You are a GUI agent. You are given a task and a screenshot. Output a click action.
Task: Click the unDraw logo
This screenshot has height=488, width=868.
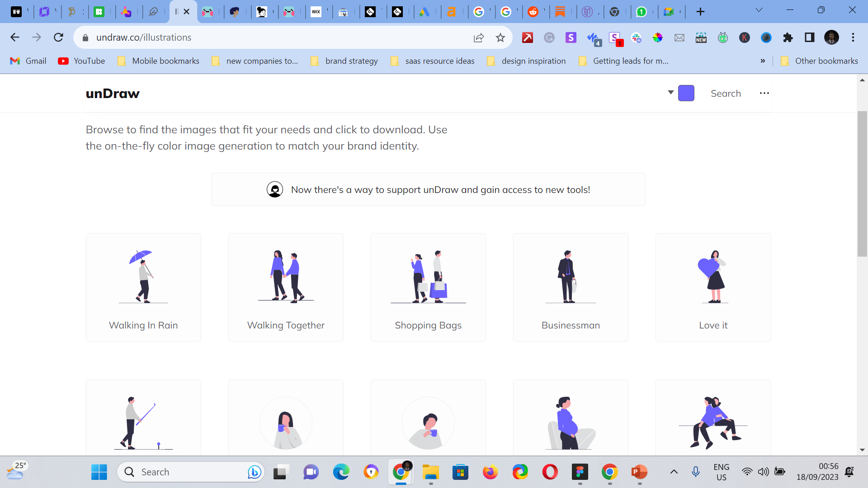[113, 93]
